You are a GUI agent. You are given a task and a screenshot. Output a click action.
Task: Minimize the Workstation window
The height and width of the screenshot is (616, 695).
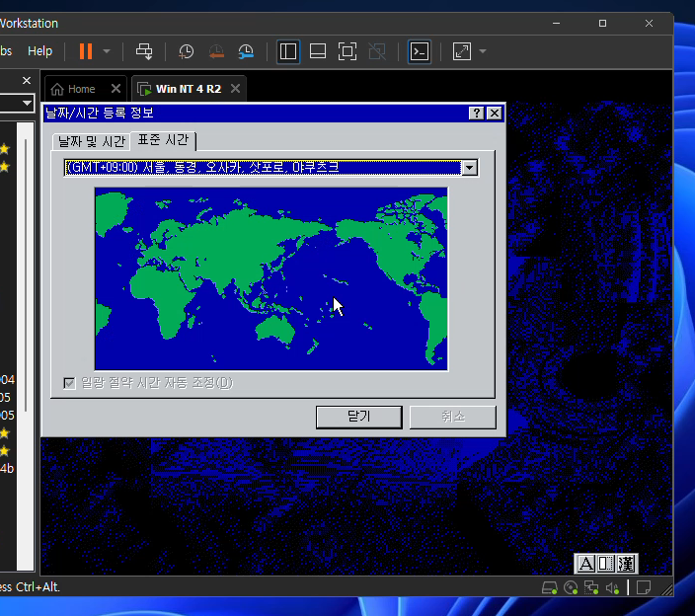[x=556, y=23]
